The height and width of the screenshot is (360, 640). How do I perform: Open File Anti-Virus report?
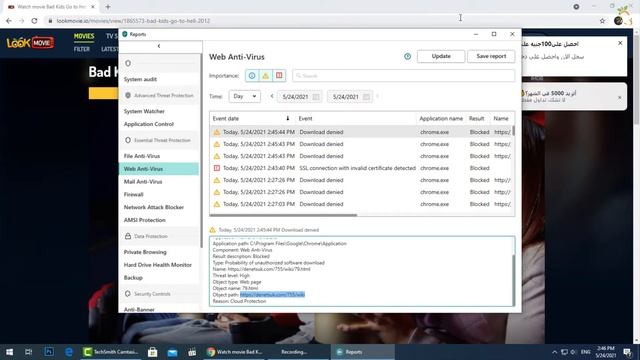tap(142, 156)
